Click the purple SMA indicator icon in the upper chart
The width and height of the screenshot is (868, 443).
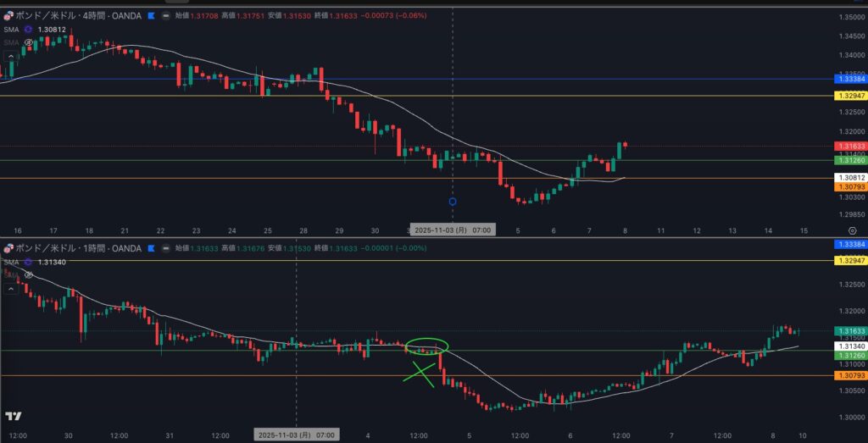pyautogui.click(x=29, y=29)
